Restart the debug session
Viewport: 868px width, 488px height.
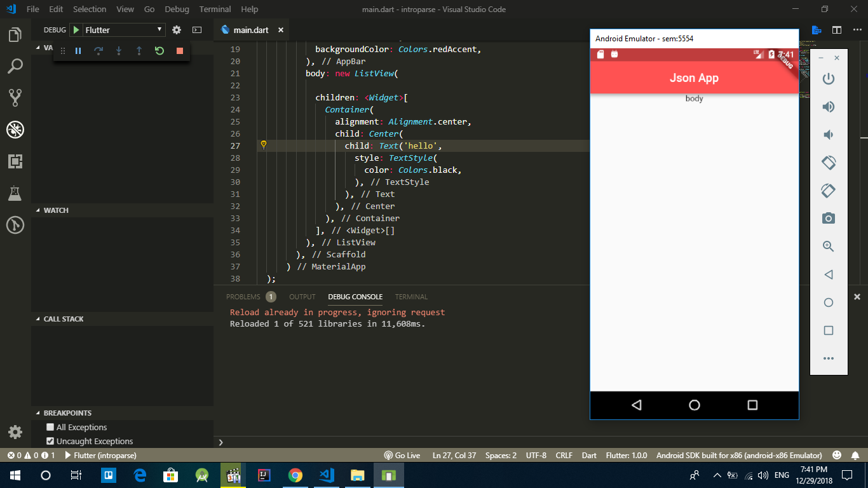coord(159,51)
